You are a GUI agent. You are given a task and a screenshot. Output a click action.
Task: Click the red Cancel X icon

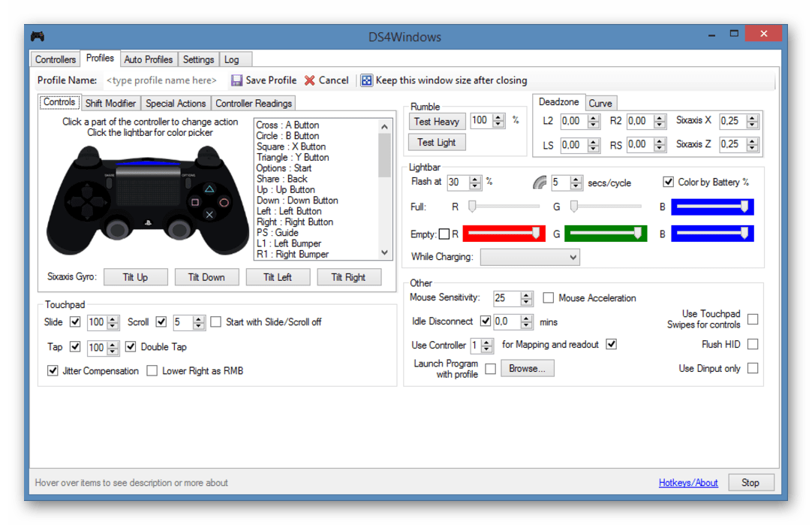(x=309, y=80)
